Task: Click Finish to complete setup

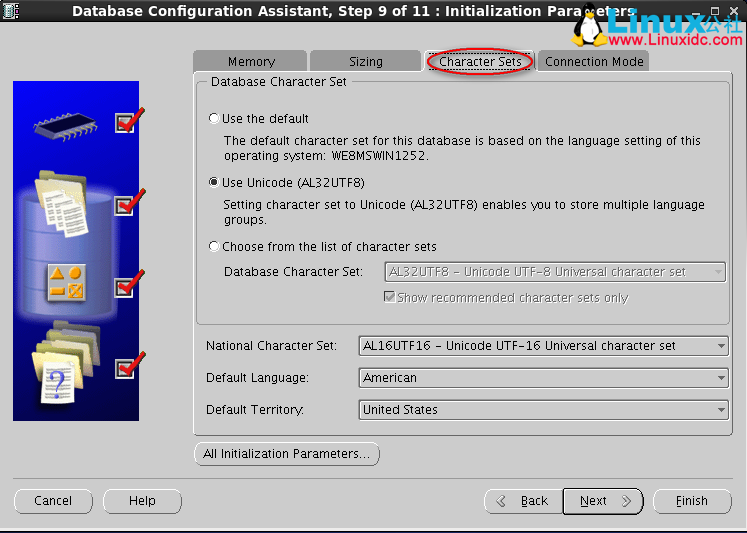Action: pos(692,501)
